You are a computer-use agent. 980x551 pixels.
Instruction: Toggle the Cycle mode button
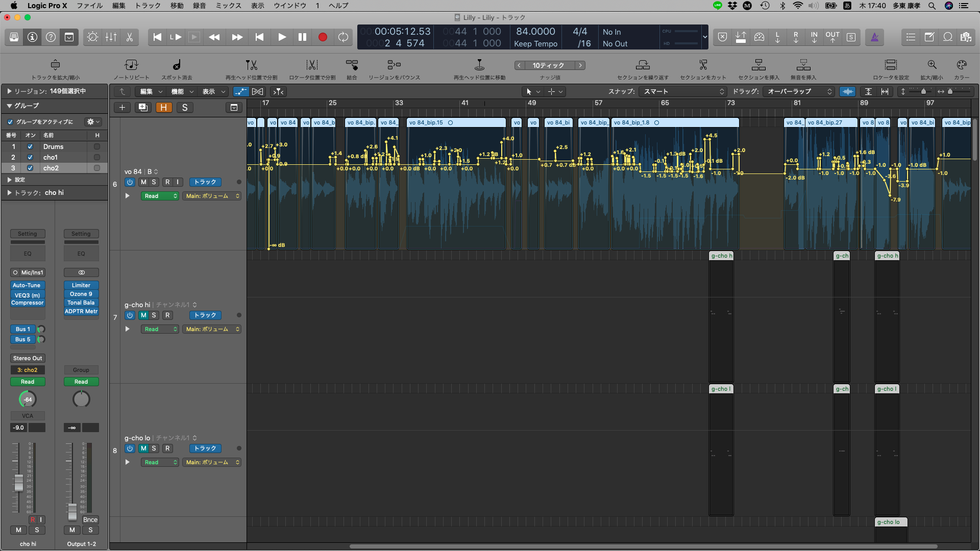(343, 37)
